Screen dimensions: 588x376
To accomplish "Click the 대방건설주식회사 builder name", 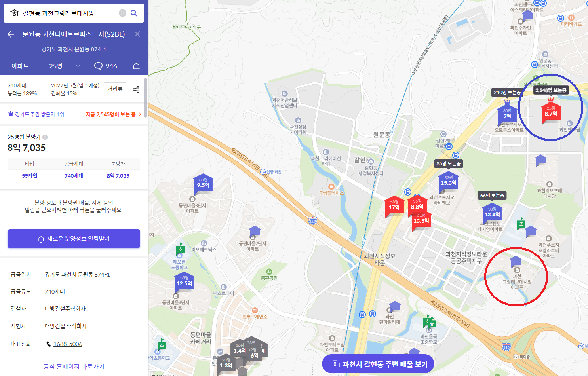I will [x=65, y=309].
